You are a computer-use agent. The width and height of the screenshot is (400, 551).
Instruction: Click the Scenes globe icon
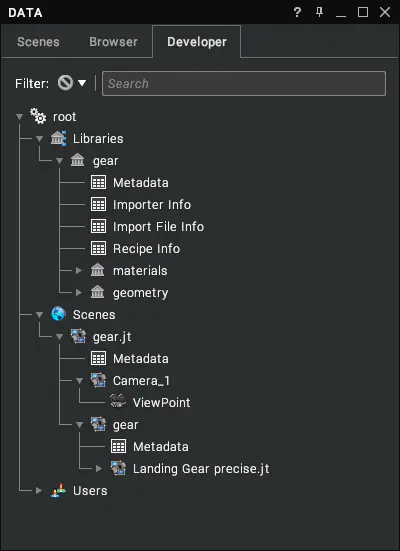point(58,314)
